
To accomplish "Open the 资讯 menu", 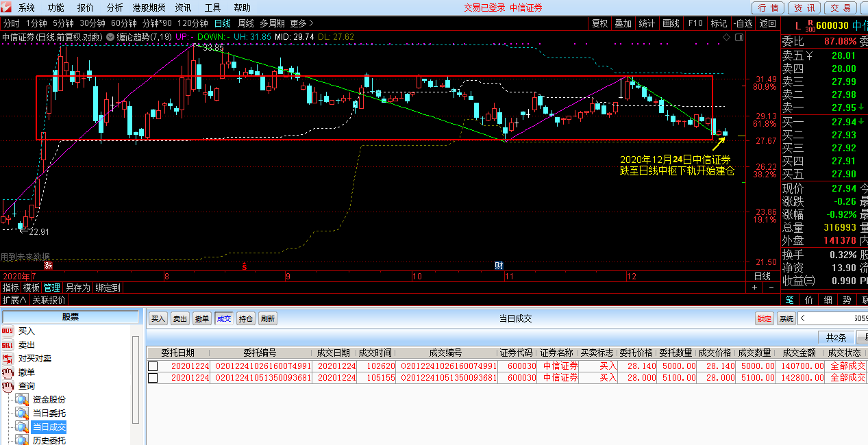I will tap(184, 8).
